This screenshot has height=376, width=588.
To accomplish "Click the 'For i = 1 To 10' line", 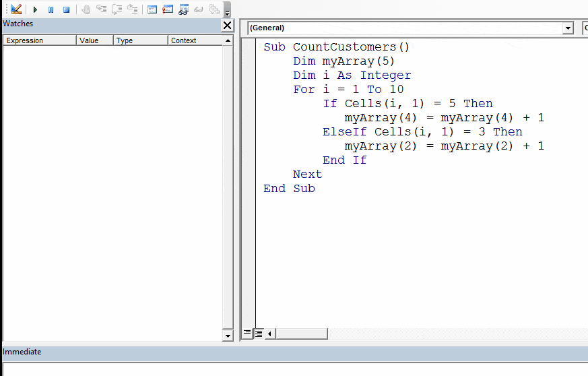I will tap(348, 90).
